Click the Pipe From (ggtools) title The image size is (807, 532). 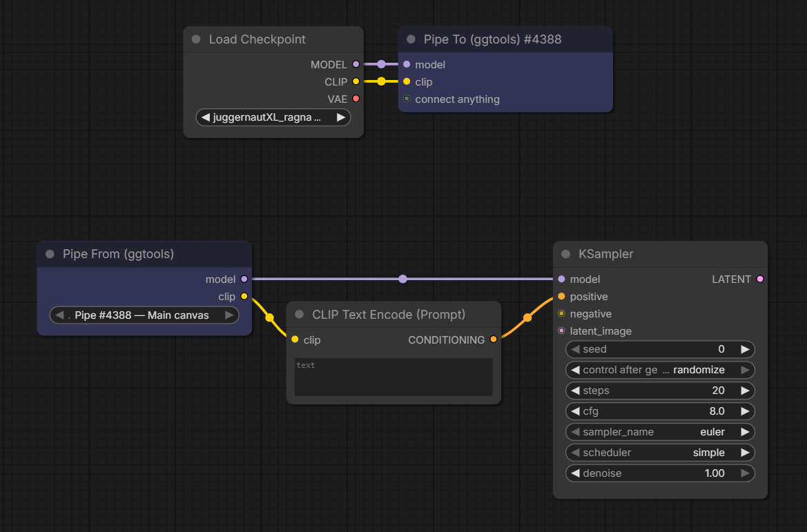coord(118,254)
